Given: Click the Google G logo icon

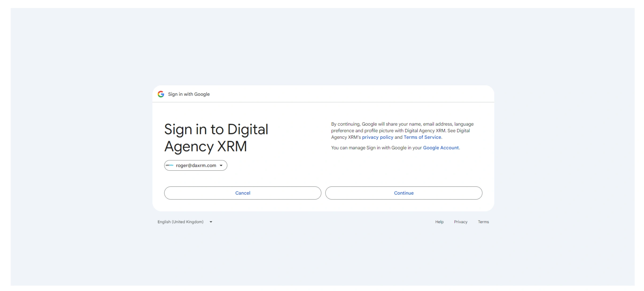Looking at the screenshot, I should [161, 94].
